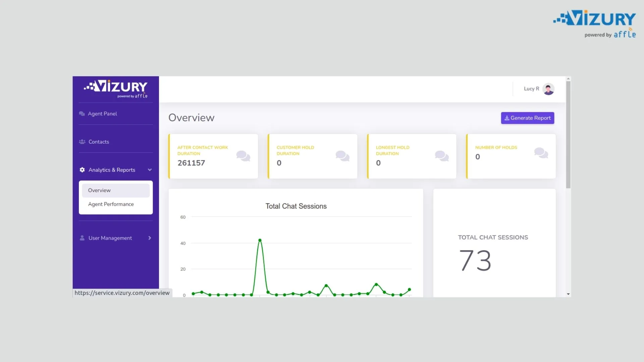This screenshot has height=362, width=644.
Task: Click the Contacts people group icon
Action: click(82, 142)
